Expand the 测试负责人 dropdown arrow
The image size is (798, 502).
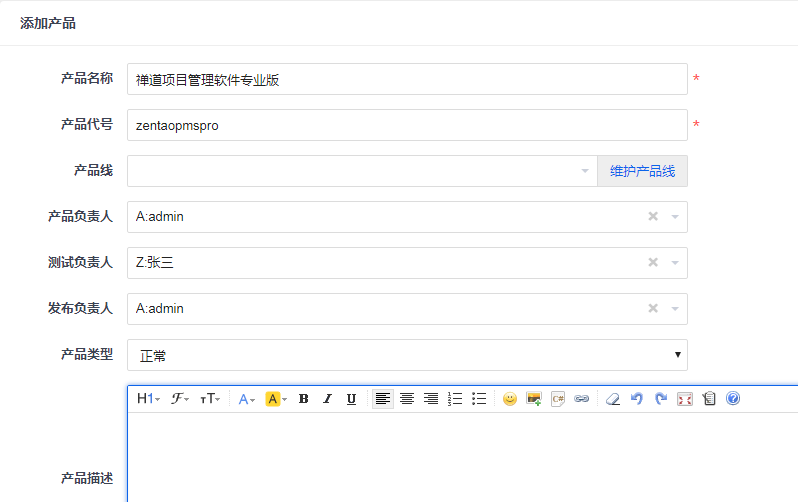coord(675,263)
